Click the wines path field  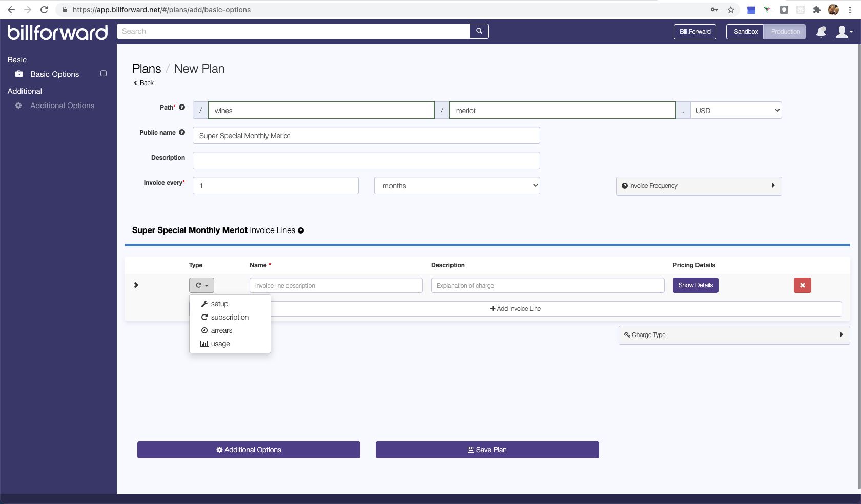coord(321,111)
